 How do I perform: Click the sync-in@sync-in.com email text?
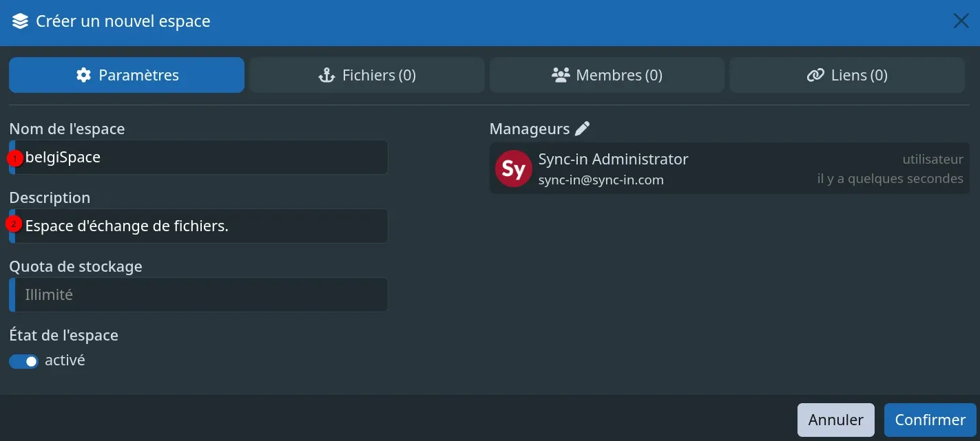(x=601, y=180)
